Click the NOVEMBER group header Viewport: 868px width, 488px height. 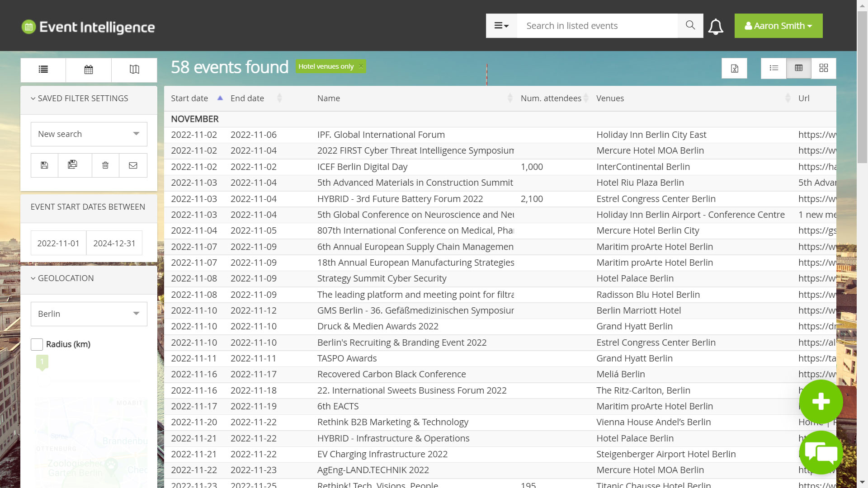point(195,119)
